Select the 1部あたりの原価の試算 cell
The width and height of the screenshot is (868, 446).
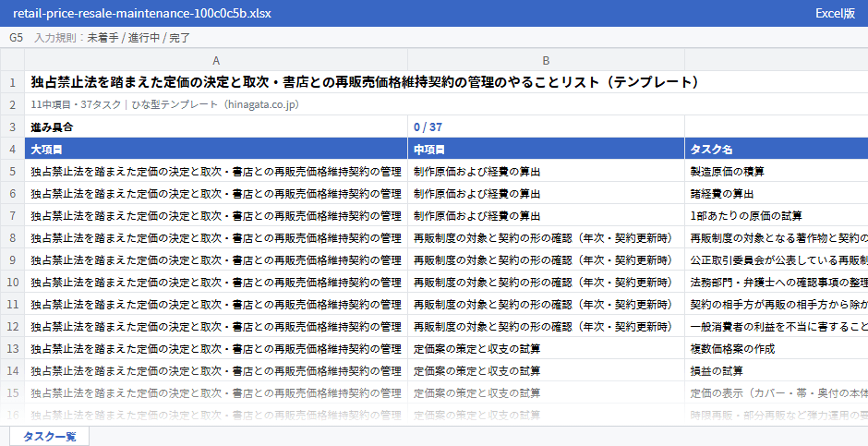pos(776,216)
